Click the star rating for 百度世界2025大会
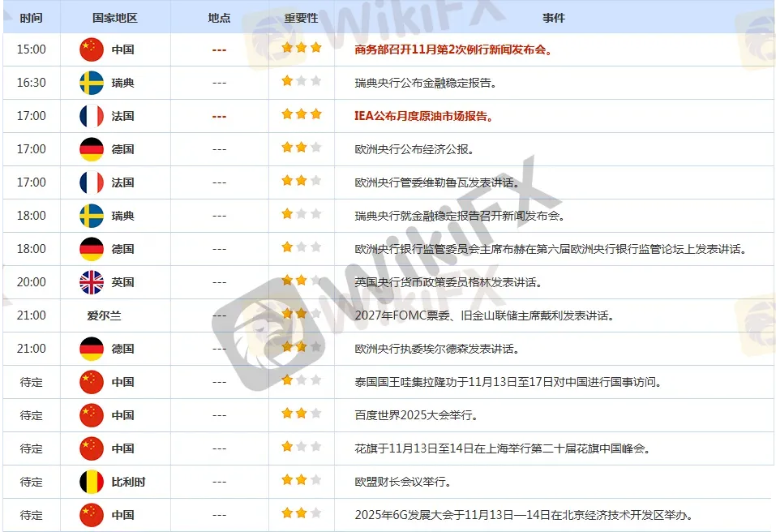The image size is (776, 532). click(x=302, y=414)
